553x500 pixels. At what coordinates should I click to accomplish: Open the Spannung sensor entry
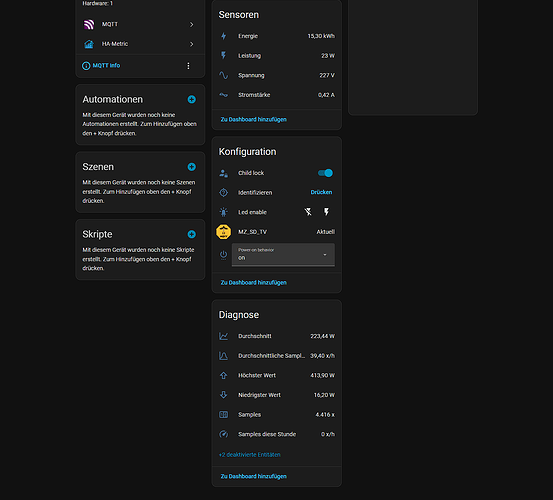click(276, 75)
